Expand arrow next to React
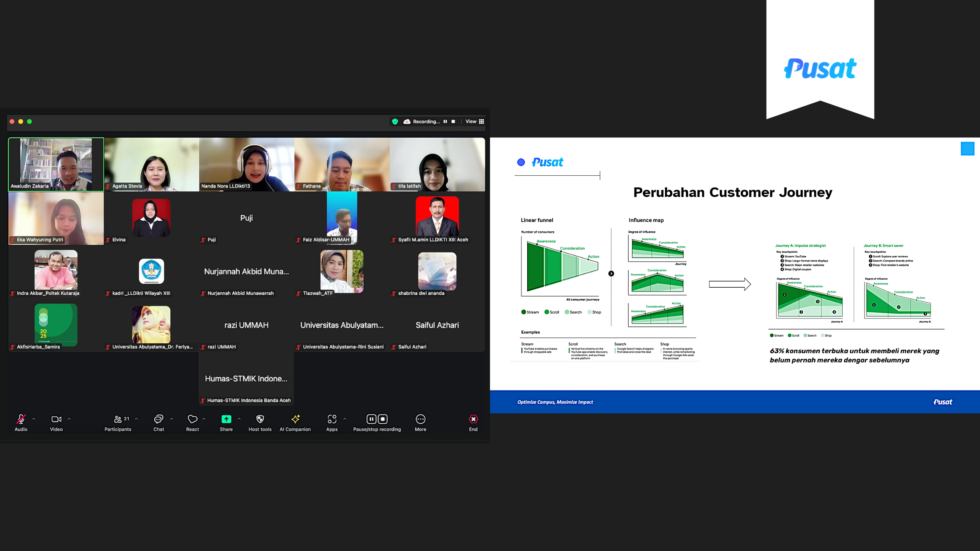The width and height of the screenshot is (980, 551). click(x=204, y=419)
